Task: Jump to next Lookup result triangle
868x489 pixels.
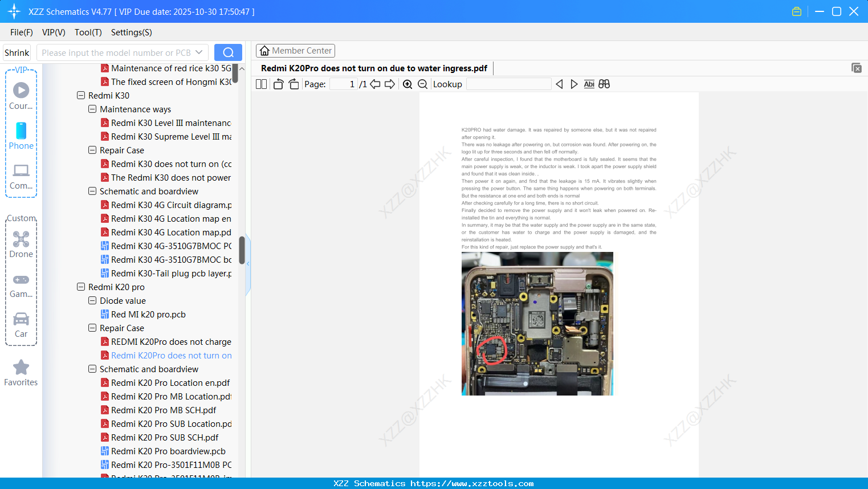Action: coord(574,84)
